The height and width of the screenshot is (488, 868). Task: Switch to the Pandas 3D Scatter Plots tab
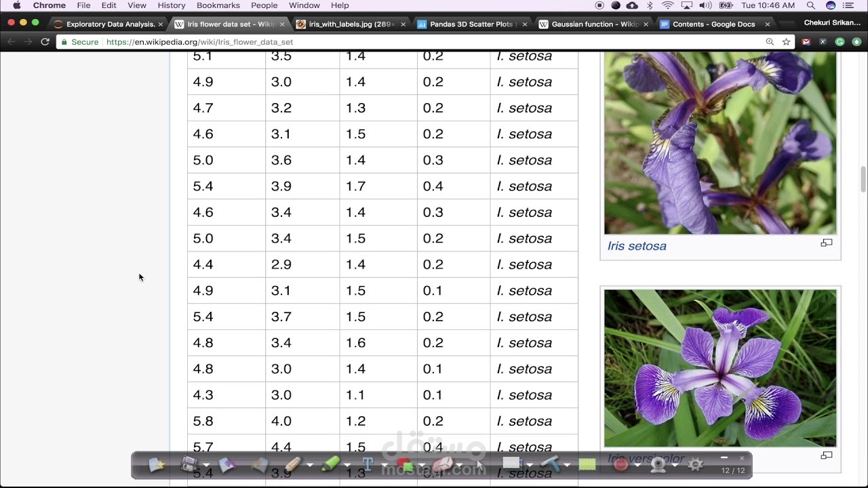coord(468,23)
